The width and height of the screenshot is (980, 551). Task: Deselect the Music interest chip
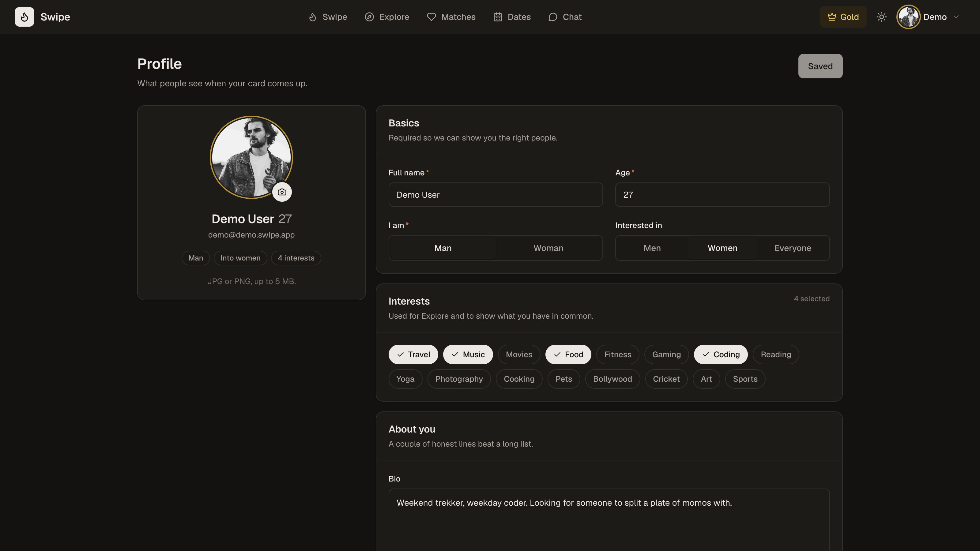click(x=468, y=354)
